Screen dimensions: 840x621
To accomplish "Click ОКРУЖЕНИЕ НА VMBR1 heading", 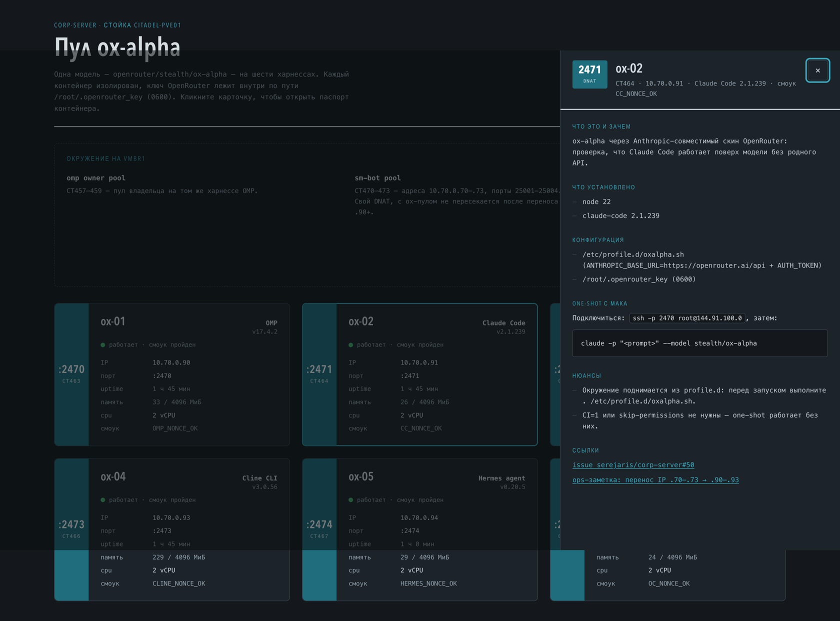I will click(106, 159).
